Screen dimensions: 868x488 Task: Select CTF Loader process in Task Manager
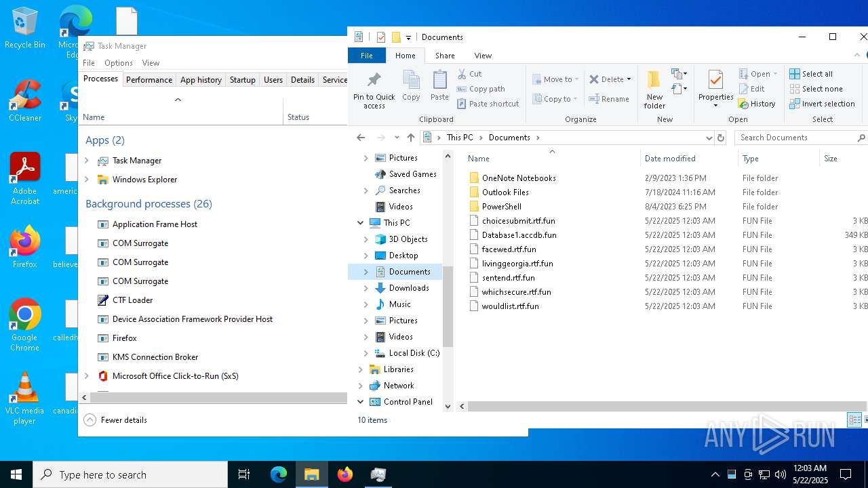pos(132,300)
